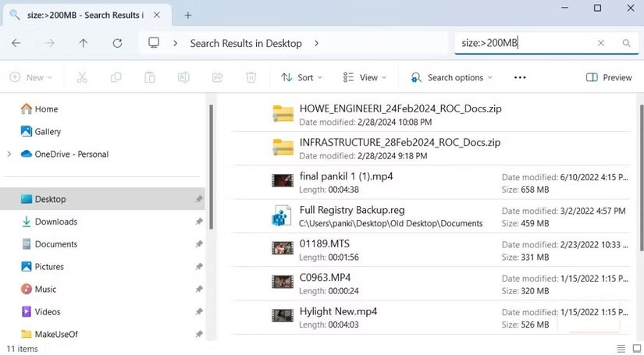Open Search options menu
Screen dimensions: 644x355
click(452, 77)
